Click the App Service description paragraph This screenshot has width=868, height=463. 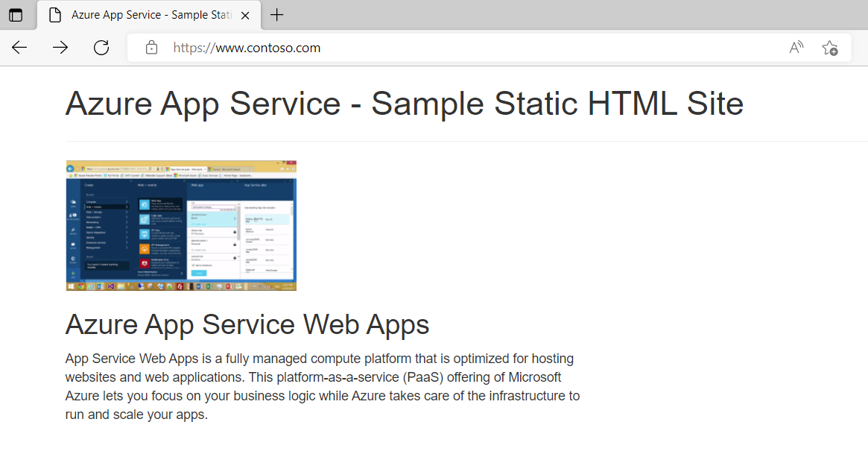(x=320, y=386)
